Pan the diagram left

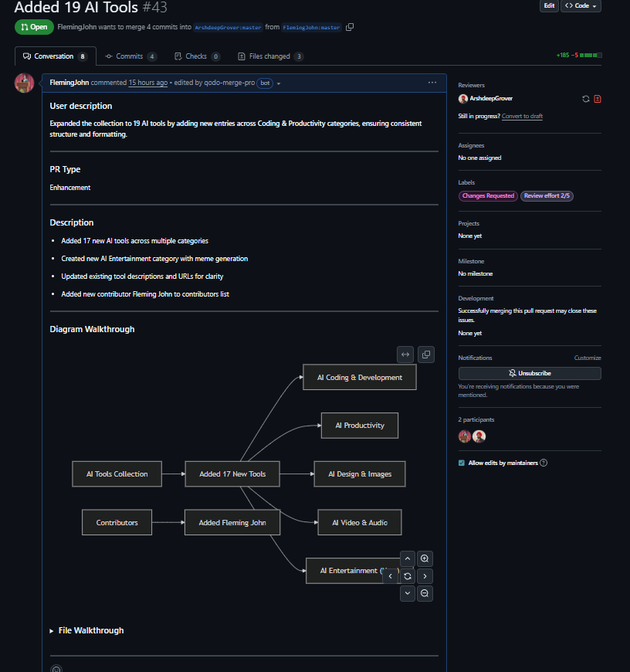point(390,576)
